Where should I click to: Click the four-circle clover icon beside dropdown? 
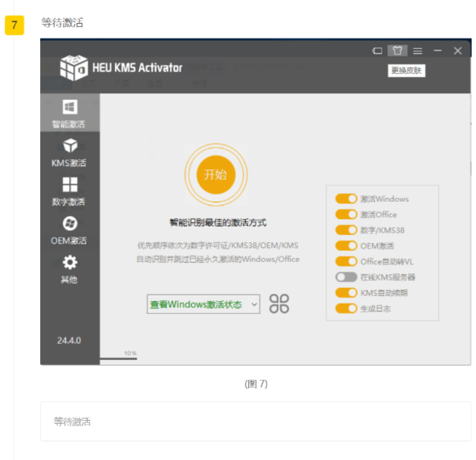(x=279, y=304)
